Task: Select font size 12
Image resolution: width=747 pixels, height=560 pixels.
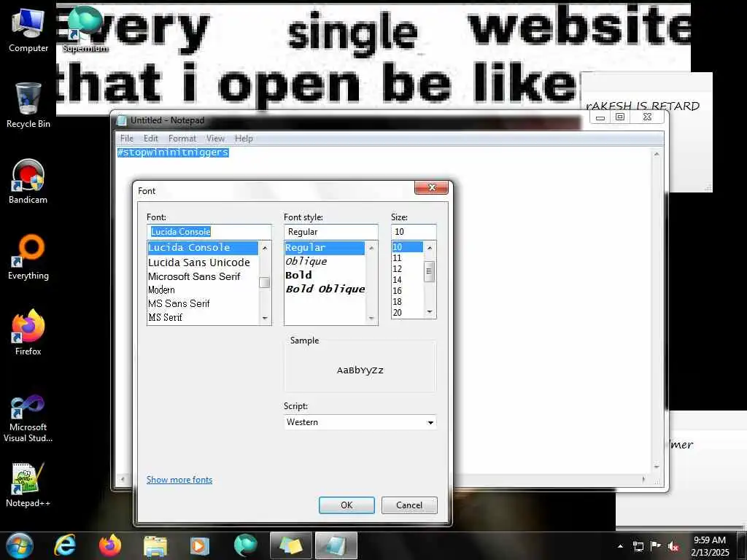Action: (x=407, y=269)
